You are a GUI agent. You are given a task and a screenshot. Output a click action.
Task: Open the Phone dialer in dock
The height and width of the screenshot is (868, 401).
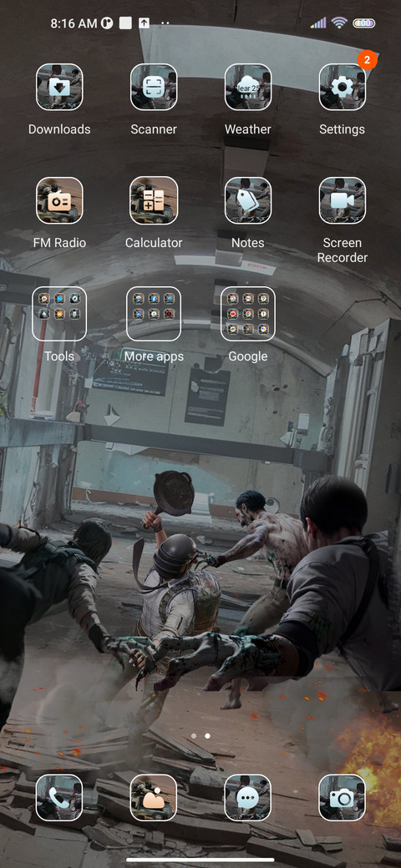click(59, 798)
